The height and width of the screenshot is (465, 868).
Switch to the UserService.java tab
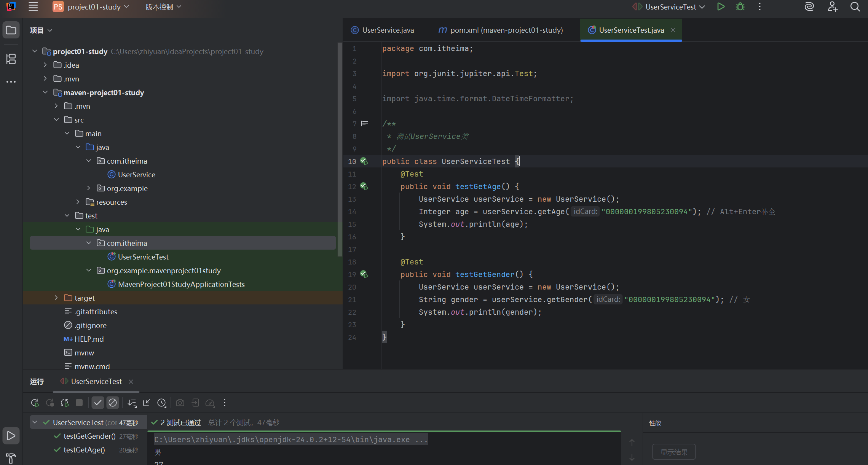382,30
